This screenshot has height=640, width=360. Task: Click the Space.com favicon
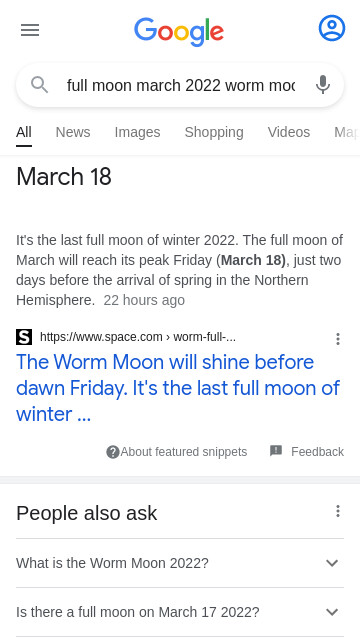coord(24,337)
